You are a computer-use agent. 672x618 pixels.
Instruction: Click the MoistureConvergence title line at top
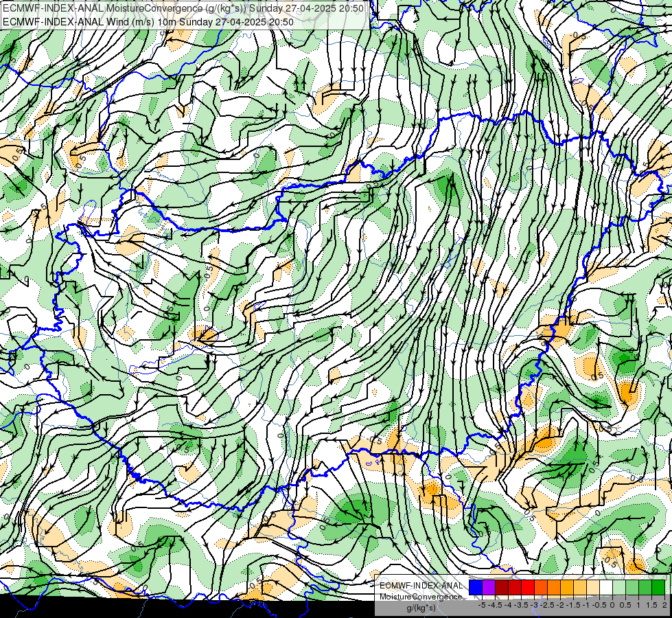(x=183, y=8)
